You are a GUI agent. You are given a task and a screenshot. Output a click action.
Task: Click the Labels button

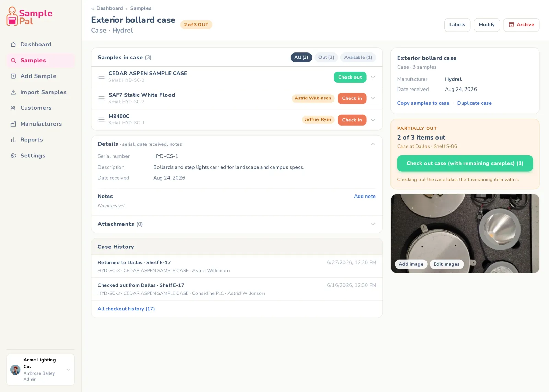(x=457, y=25)
